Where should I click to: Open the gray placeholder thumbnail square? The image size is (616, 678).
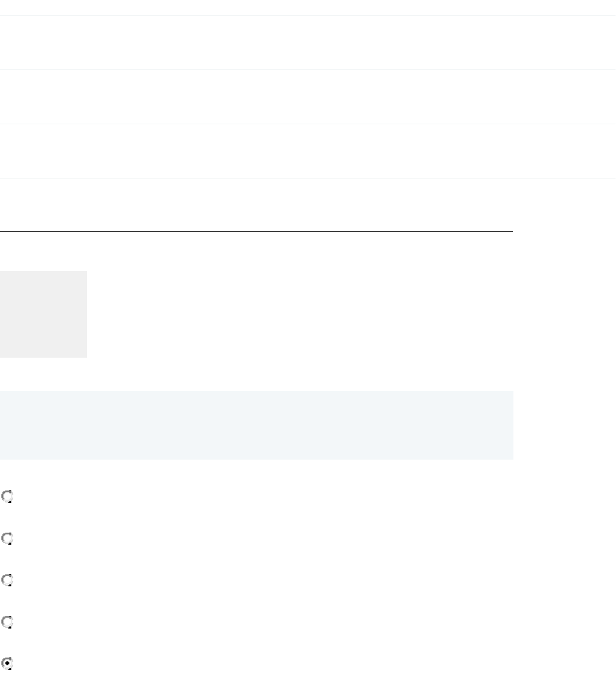(43, 314)
